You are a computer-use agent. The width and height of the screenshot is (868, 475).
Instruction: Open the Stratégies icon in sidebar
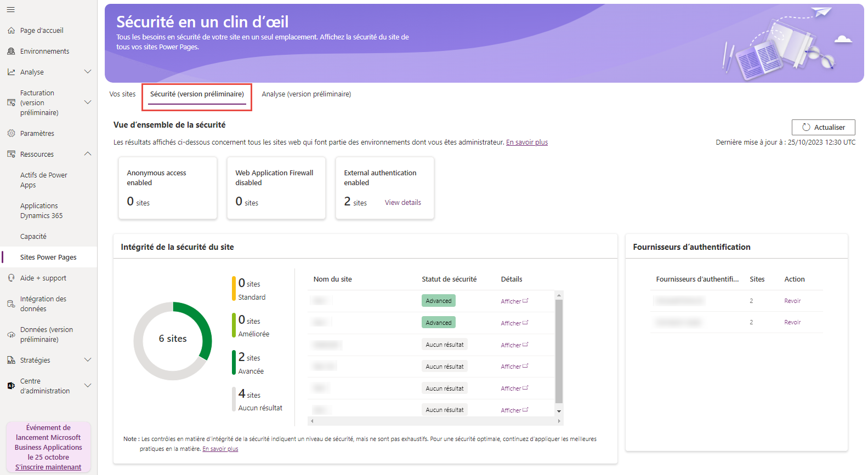pyautogui.click(x=11, y=360)
